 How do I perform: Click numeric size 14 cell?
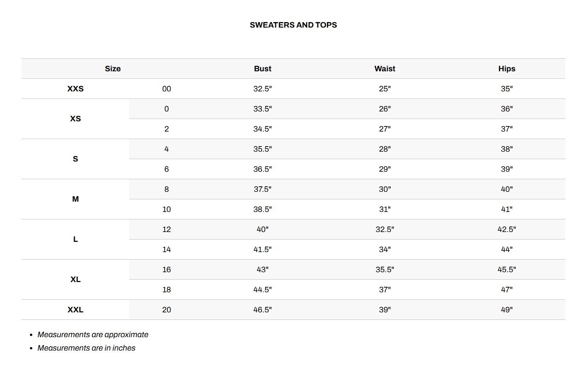click(167, 249)
